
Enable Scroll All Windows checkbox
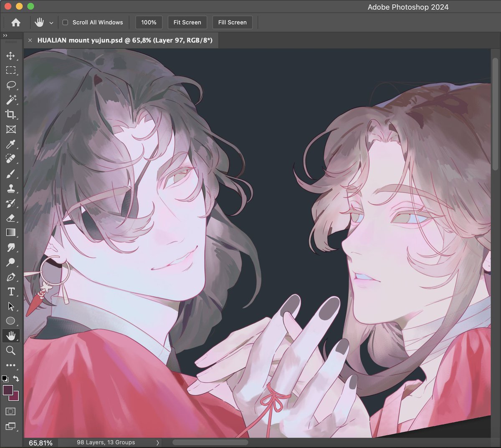click(x=65, y=23)
